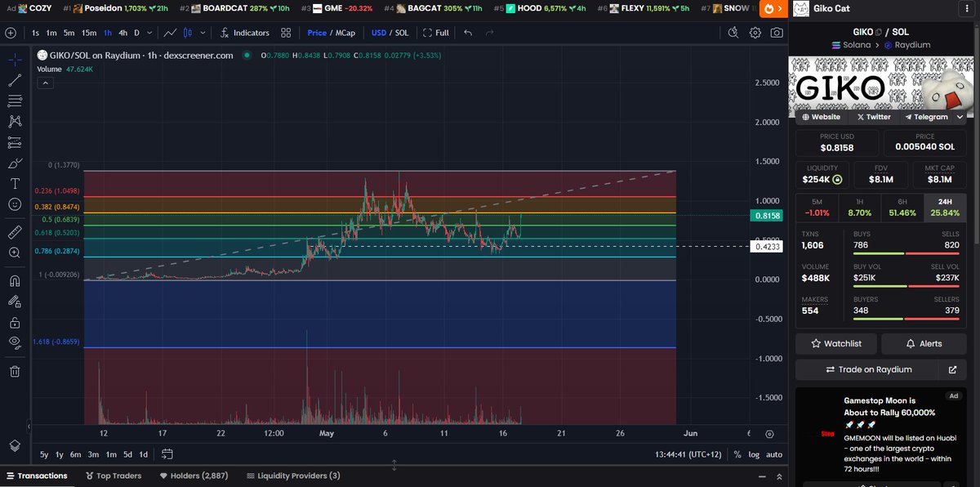Toggle magnet mode in left toolbar

(15, 281)
